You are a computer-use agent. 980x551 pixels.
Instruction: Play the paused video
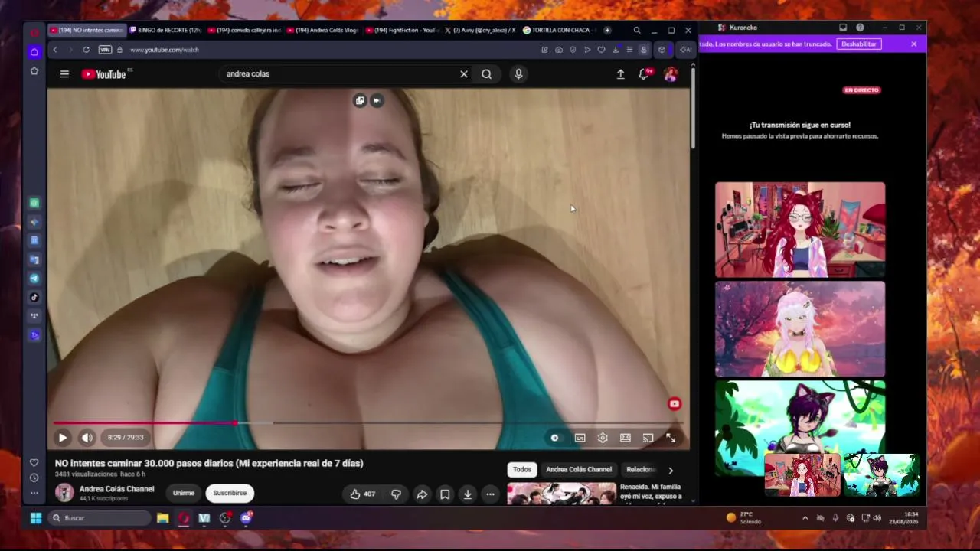(63, 438)
